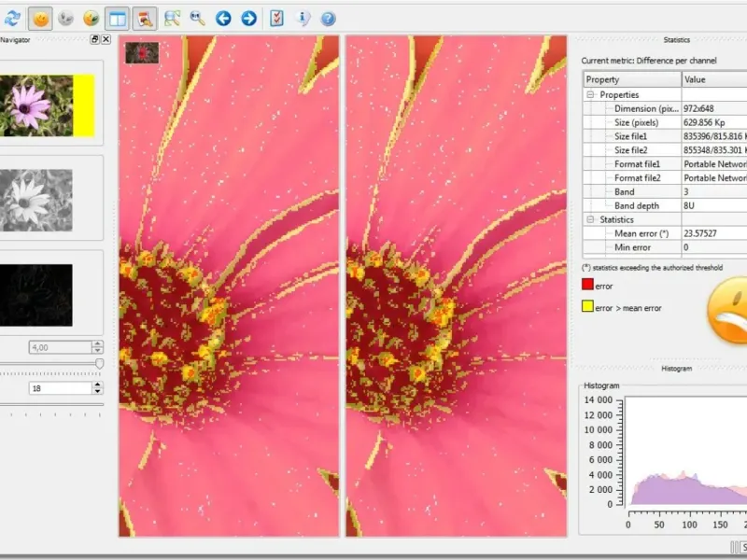Toggle the image overlay toolbar button
This screenshot has width=747, height=560.
coord(144,18)
